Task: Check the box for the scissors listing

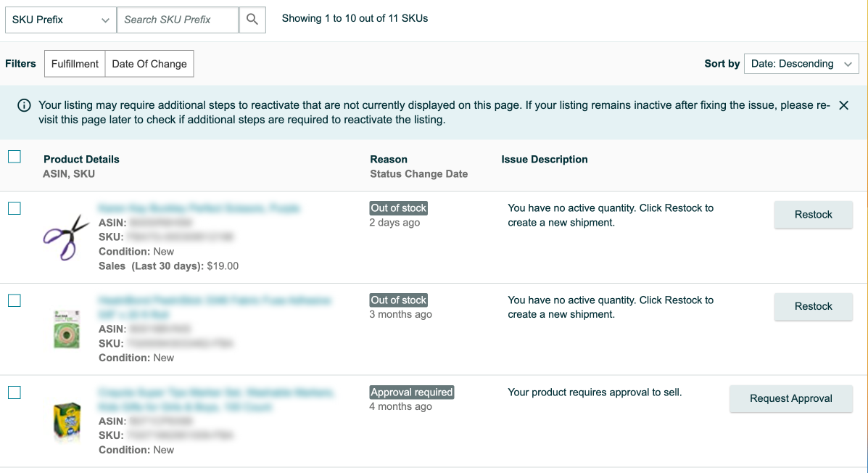Action: (15, 208)
